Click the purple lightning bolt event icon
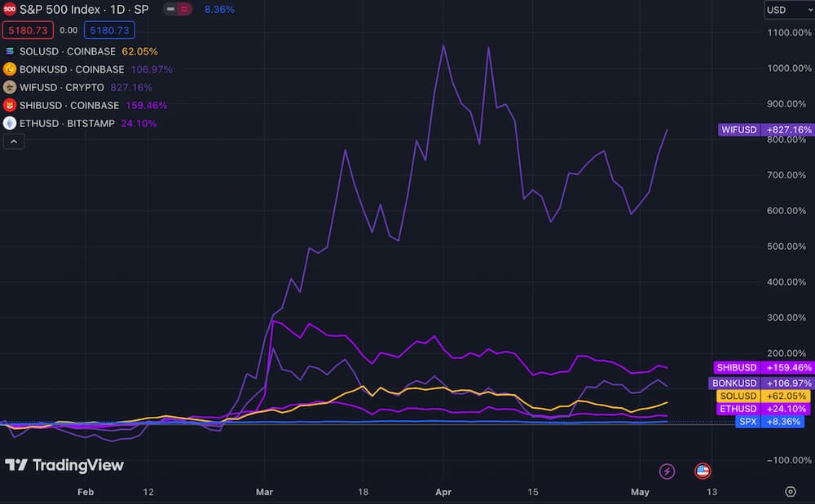Screen dimensions: 815x504 pyautogui.click(x=667, y=471)
